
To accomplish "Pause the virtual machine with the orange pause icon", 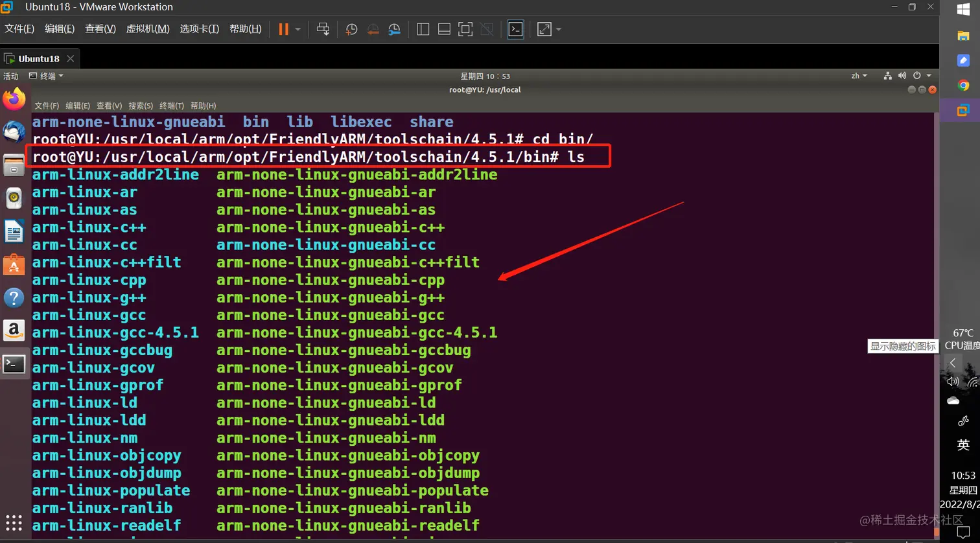I will (x=283, y=29).
